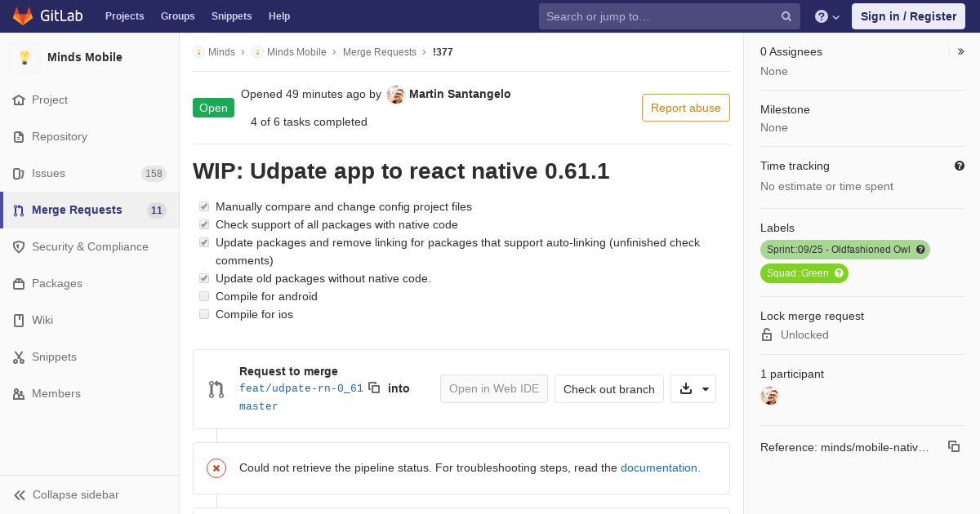Click the Open in Web IDE button

point(494,389)
